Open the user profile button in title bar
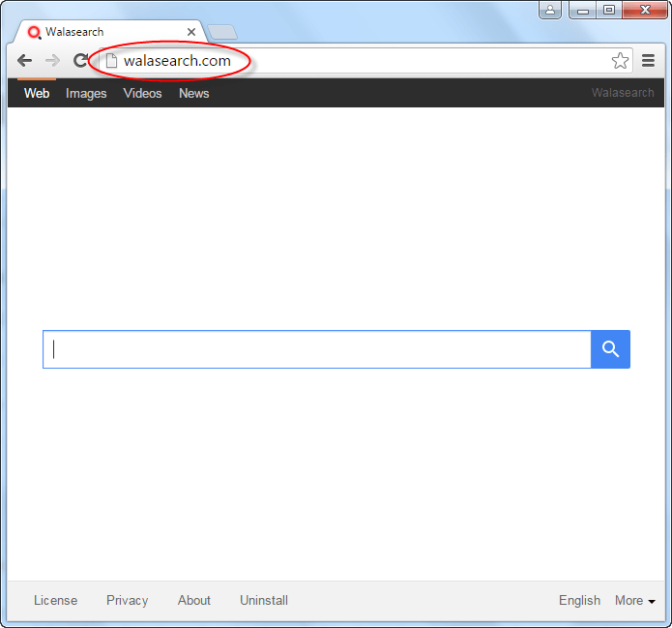This screenshot has height=628, width=672. (x=550, y=10)
